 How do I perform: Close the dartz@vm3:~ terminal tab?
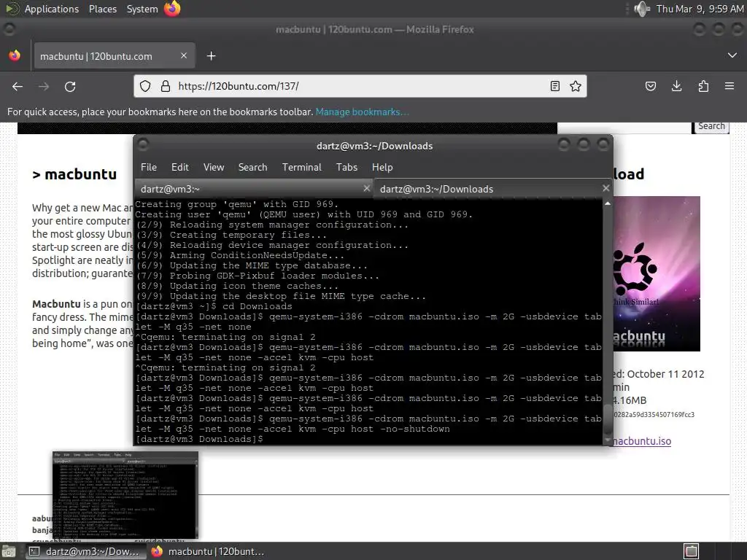(x=366, y=188)
